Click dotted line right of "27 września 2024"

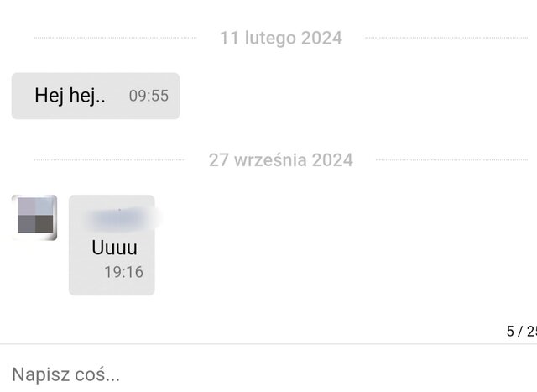pyautogui.click(x=451, y=159)
